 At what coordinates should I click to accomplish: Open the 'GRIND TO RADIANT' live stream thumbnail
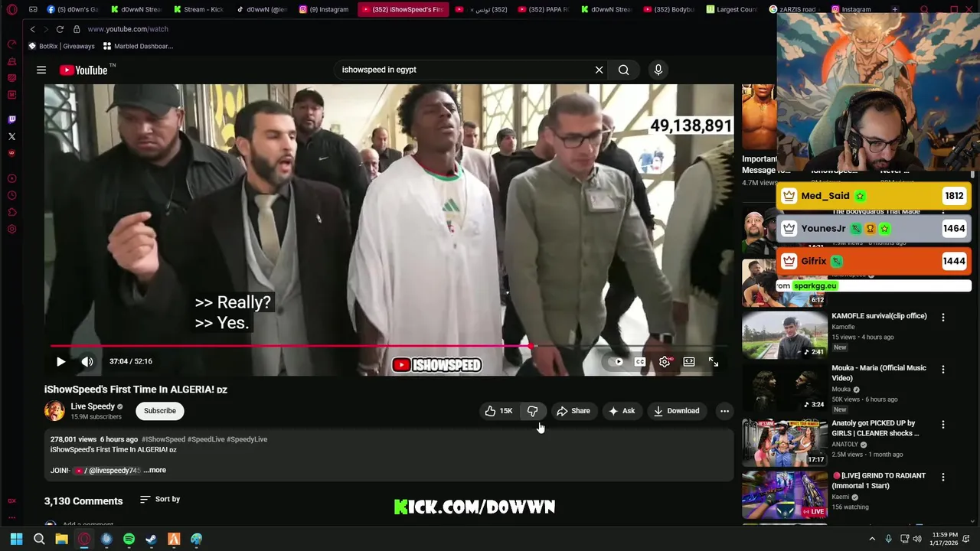[784, 494]
